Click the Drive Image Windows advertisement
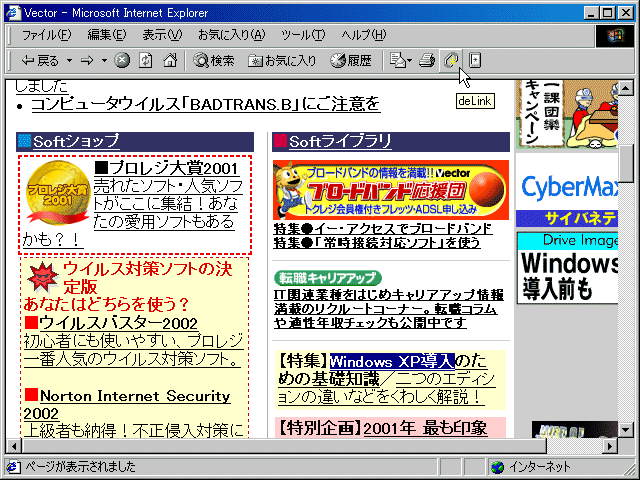The height and width of the screenshot is (480, 640). (567, 268)
